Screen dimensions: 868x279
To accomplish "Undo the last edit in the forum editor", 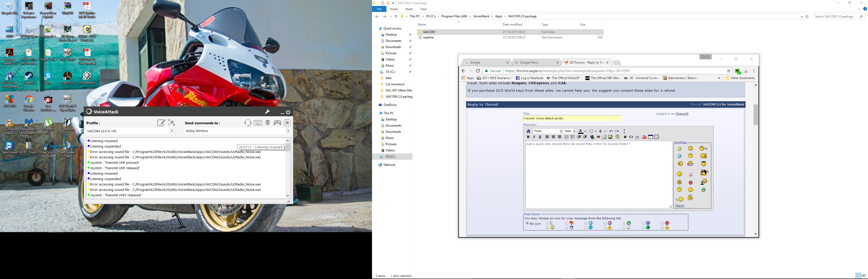I will pos(611,131).
